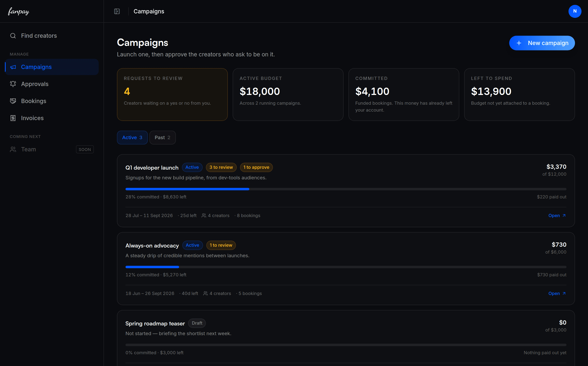
Task: Click the 3 to review badge
Action: pyautogui.click(x=221, y=167)
